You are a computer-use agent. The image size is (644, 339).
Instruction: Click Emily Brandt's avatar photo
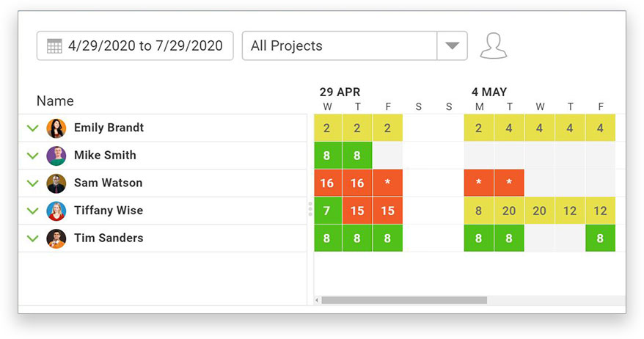(56, 128)
